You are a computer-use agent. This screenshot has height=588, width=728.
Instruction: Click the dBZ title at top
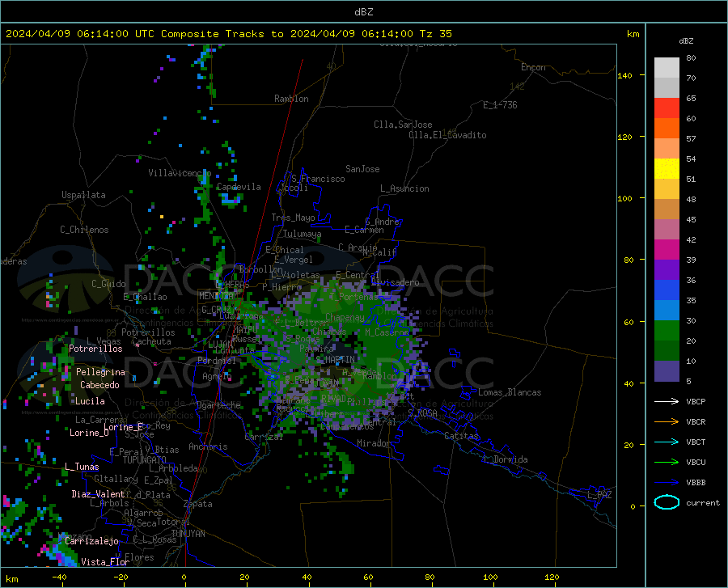pos(363,12)
